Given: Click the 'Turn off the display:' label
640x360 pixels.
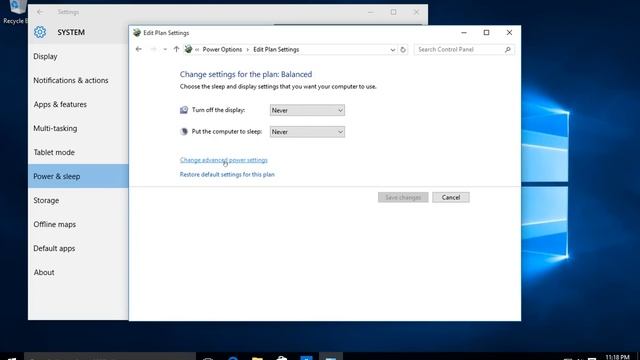Looking at the screenshot, I should [218, 110].
